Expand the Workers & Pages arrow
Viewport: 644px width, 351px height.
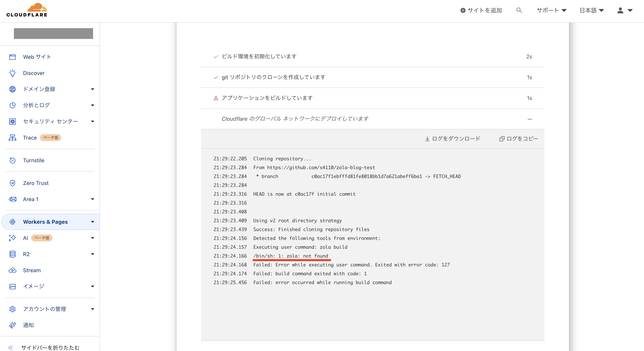[92, 222]
